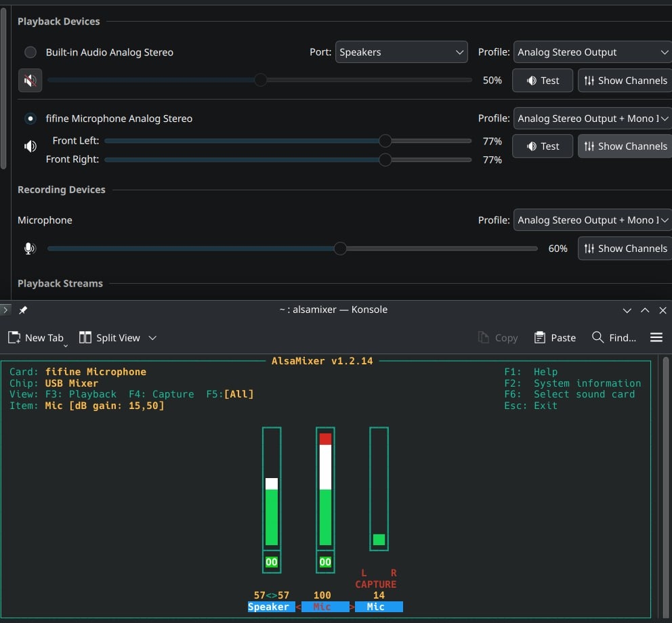
Task: Expand the Split View dropdown arrow
Action: pyautogui.click(x=152, y=338)
